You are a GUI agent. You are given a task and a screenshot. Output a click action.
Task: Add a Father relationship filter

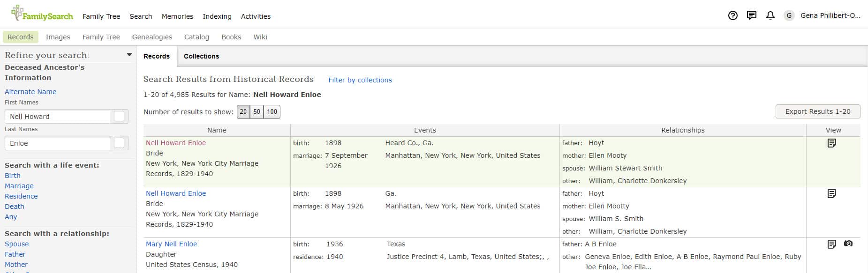(15, 254)
